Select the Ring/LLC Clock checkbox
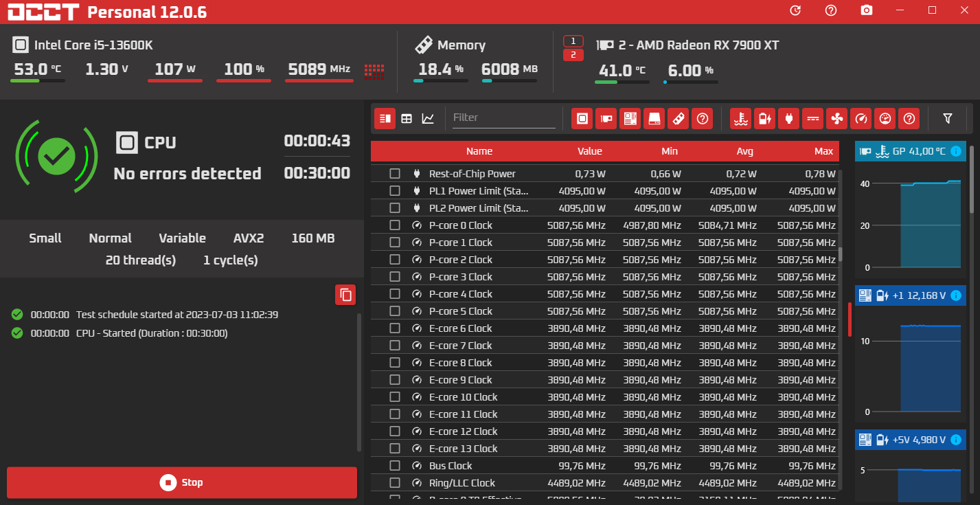This screenshot has width=980, height=505. click(x=395, y=483)
